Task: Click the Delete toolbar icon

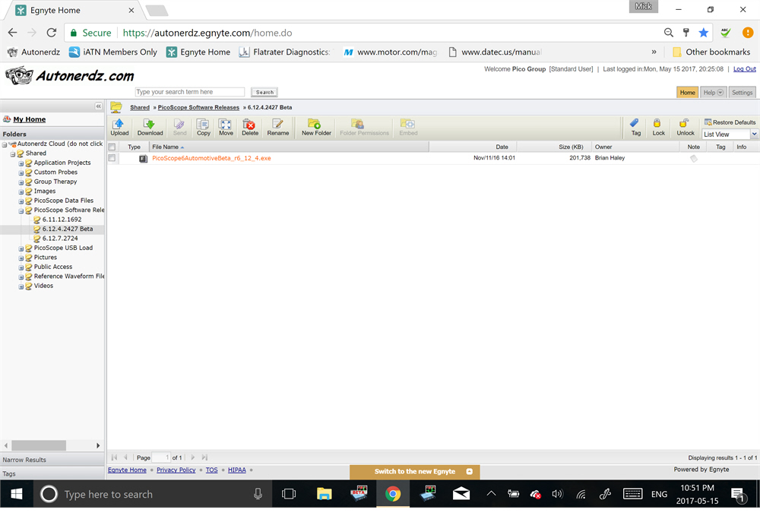Action: tap(249, 128)
